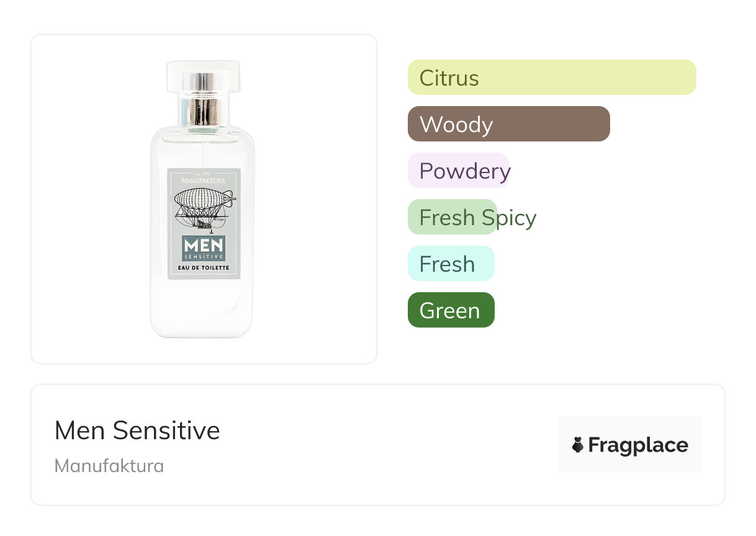
Task: Click the MEN badge on the bottle label
Action: click(204, 244)
